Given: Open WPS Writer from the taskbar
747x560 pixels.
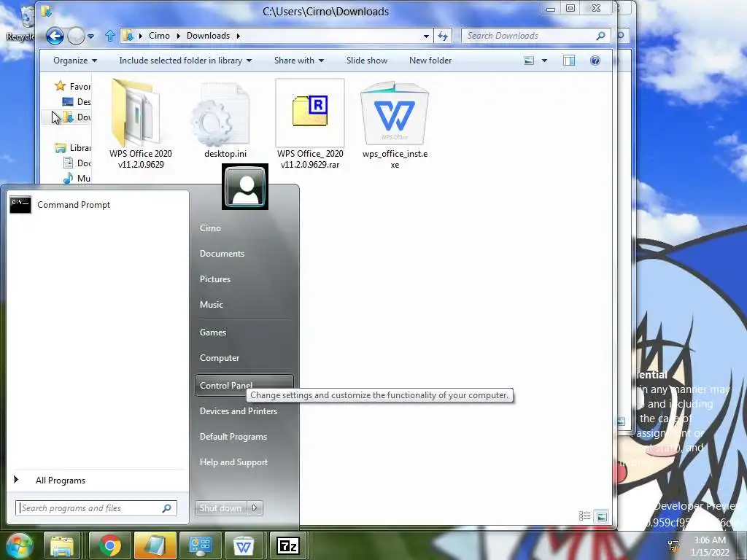Looking at the screenshot, I should coord(244,545).
